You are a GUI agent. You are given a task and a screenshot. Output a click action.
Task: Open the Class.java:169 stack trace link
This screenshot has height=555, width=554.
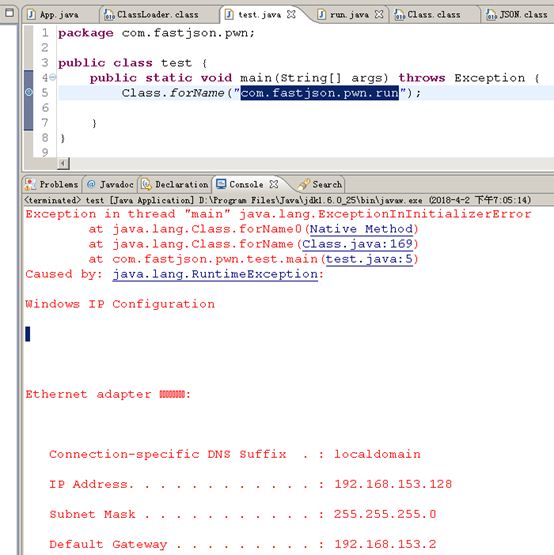tap(358, 244)
